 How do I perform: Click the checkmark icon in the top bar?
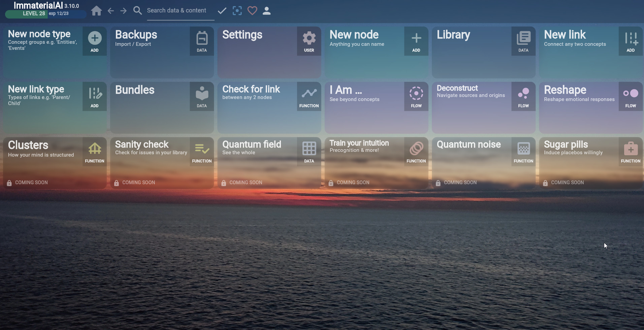(x=221, y=10)
